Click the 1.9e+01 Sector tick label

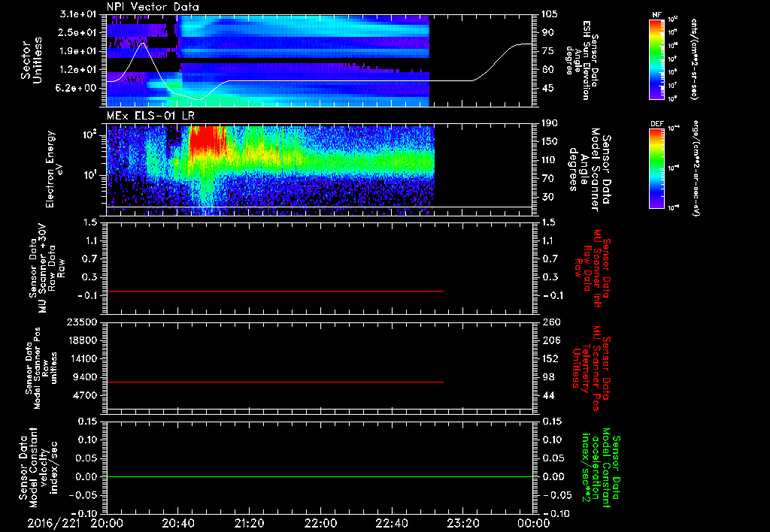(x=78, y=51)
